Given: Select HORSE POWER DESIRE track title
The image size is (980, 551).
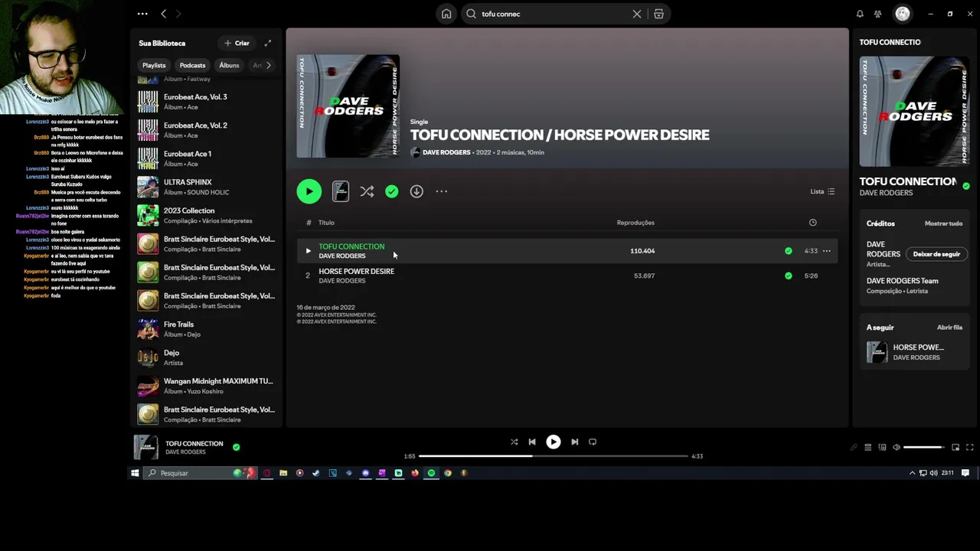Looking at the screenshot, I should pos(356,271).
